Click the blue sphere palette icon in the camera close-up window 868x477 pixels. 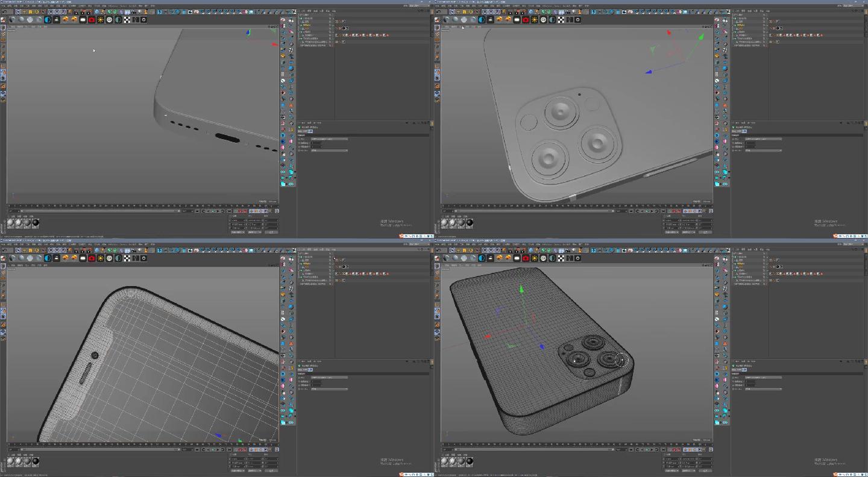[725, 68]
